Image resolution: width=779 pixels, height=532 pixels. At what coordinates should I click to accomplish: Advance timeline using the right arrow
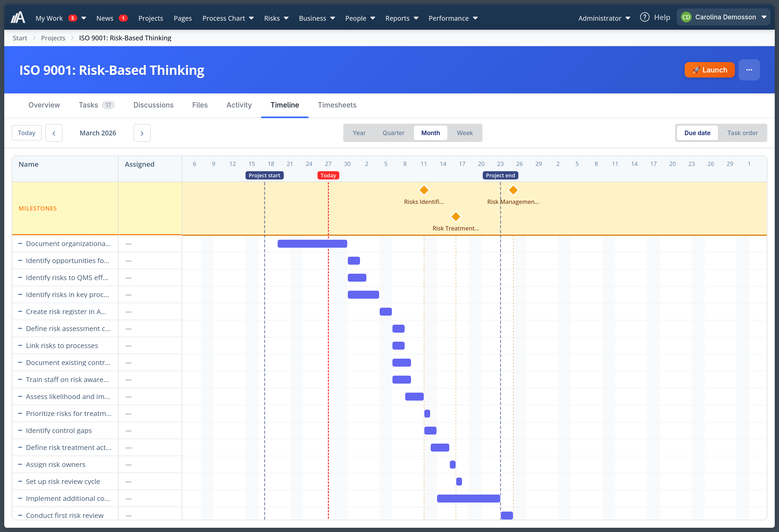click(142, 133)
